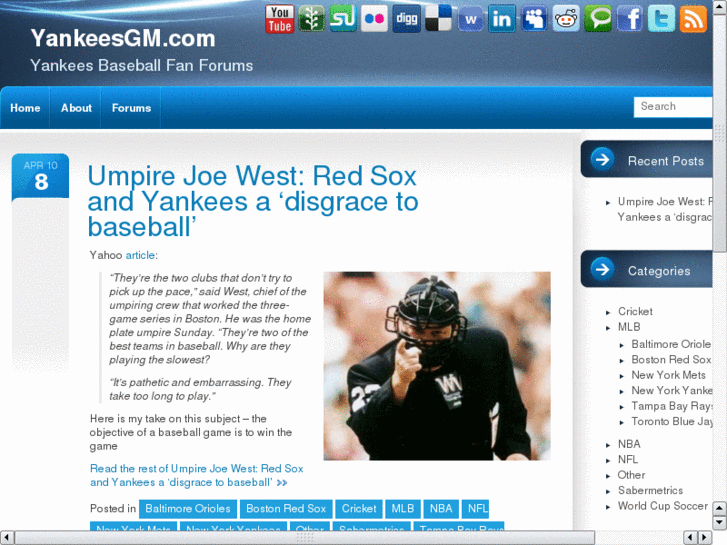The width and height of the screenshot is (727, 545).
Task: Open New York Yankees subcategory in sidebar
Action: tap(672, 391)
